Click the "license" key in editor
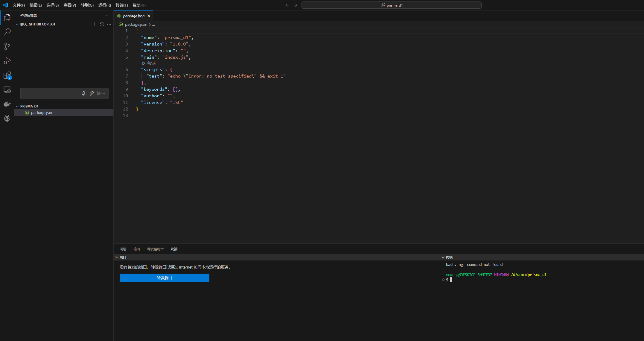The height and width of the screenshot is (341, 644). point(153,102)
